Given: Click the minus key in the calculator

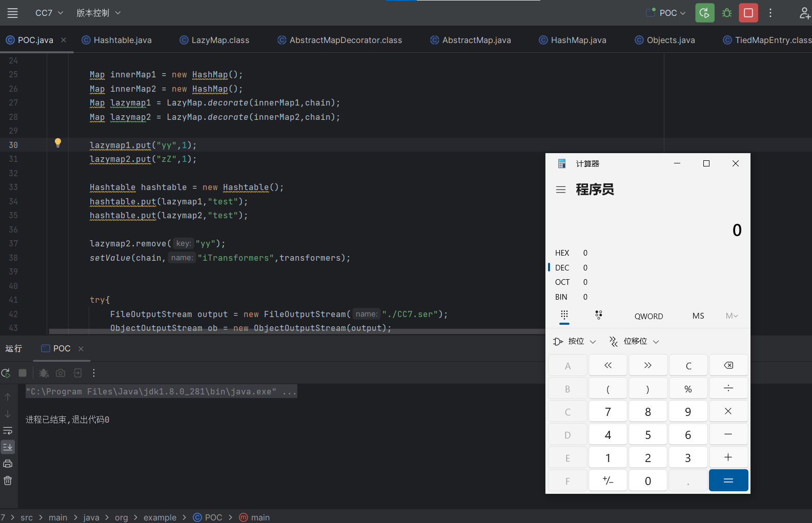Looking at the screenshot, I should click(728, 434).
